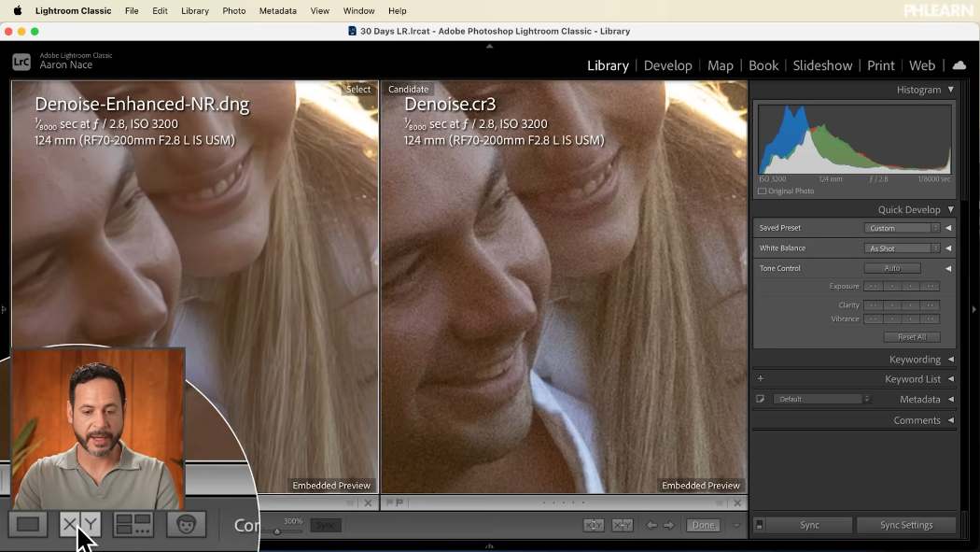This screenshot has width=980, height=552.
Task: Expand the Keyword List panel
Action: 951,378
